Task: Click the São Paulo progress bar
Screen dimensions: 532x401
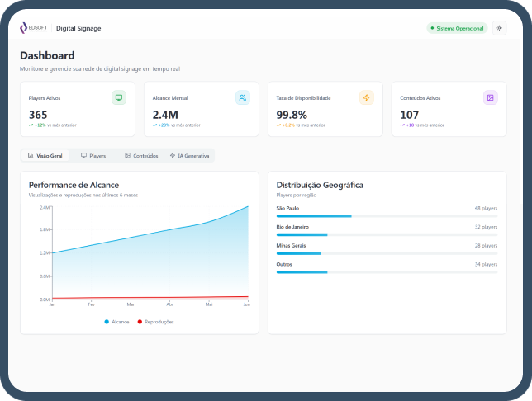Action: point(387,216)
